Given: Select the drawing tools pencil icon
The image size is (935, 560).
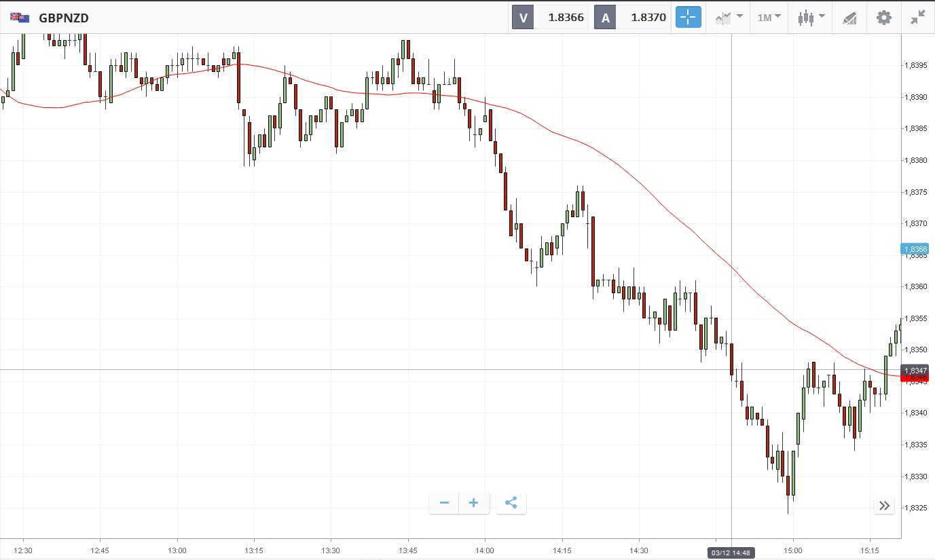Looking at the screenshot, I should 849,18.
